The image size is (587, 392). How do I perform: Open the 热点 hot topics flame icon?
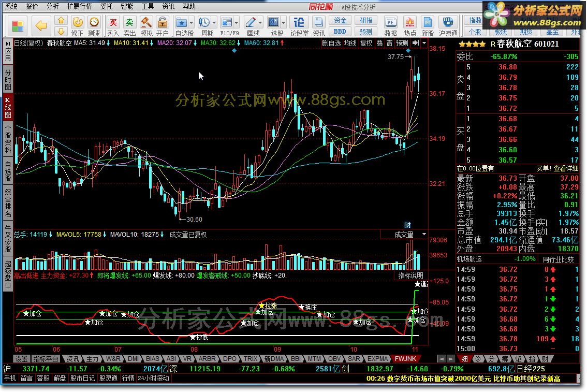click(x=410, y=26)
